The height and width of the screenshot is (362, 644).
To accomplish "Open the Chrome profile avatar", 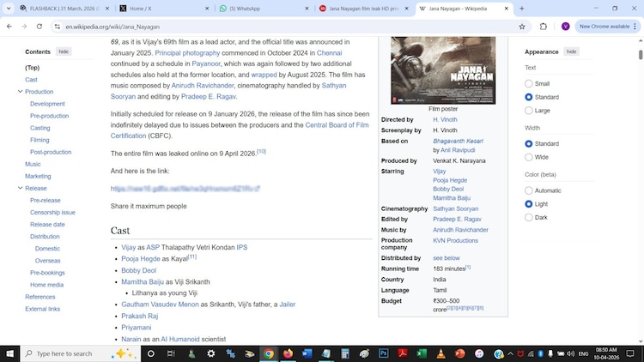I will pyautogui.click(x=565, y=27).
